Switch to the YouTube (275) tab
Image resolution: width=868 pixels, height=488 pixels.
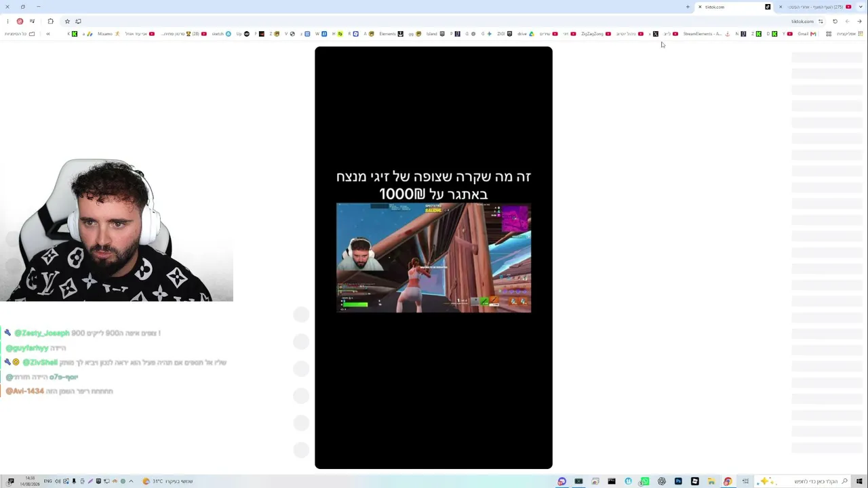tap(816, 7)
